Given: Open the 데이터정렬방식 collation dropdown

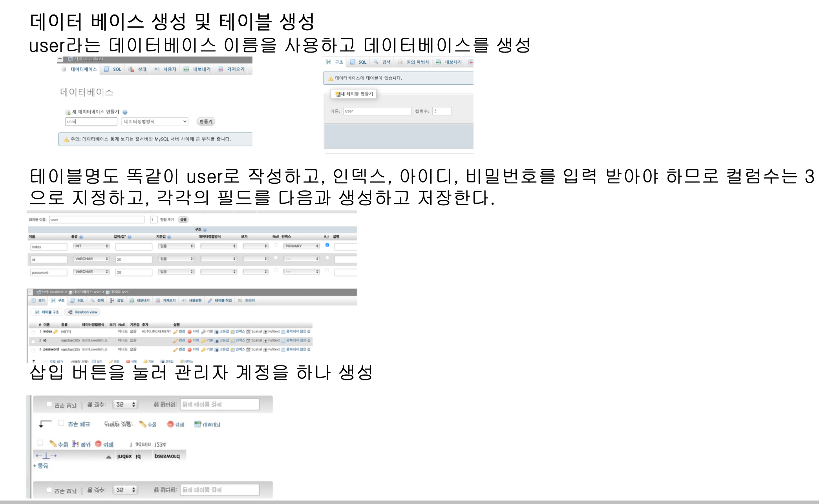Looking at the screenshot, I should point(155,121).
